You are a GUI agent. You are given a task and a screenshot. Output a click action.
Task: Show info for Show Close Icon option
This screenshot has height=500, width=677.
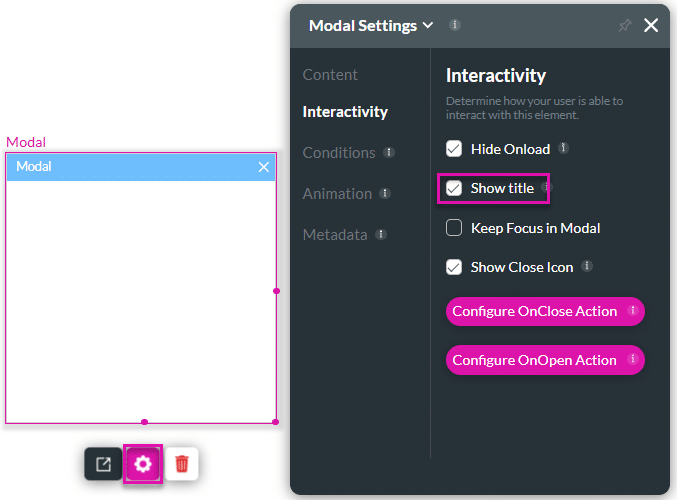(x=586, y=266)
